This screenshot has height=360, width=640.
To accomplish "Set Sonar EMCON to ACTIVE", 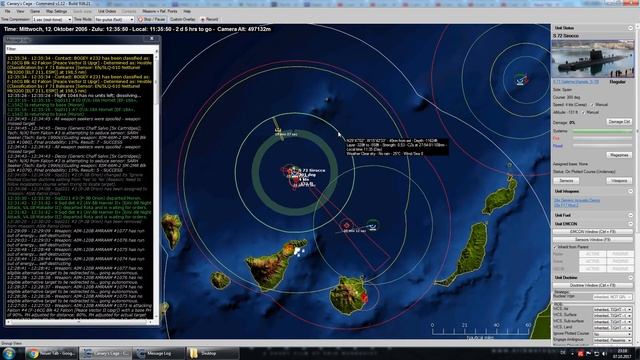I will (x=592, y=261).
